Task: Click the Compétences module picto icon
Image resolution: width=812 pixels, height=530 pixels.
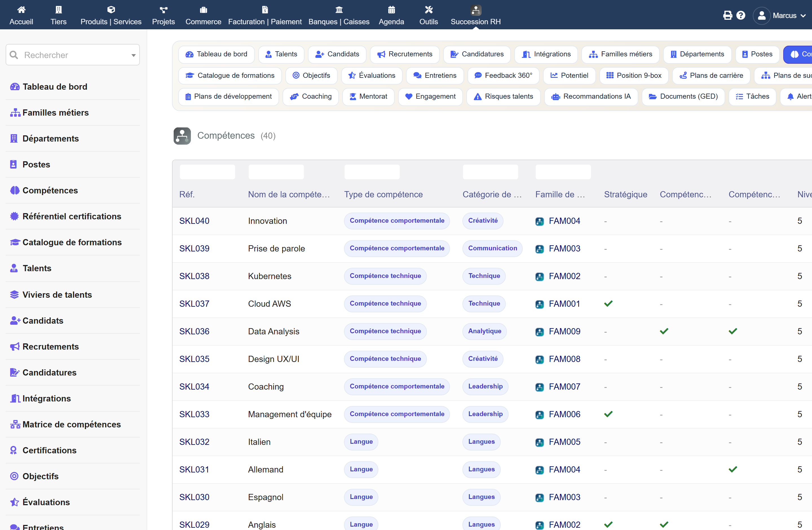Action: coord(182,136)
